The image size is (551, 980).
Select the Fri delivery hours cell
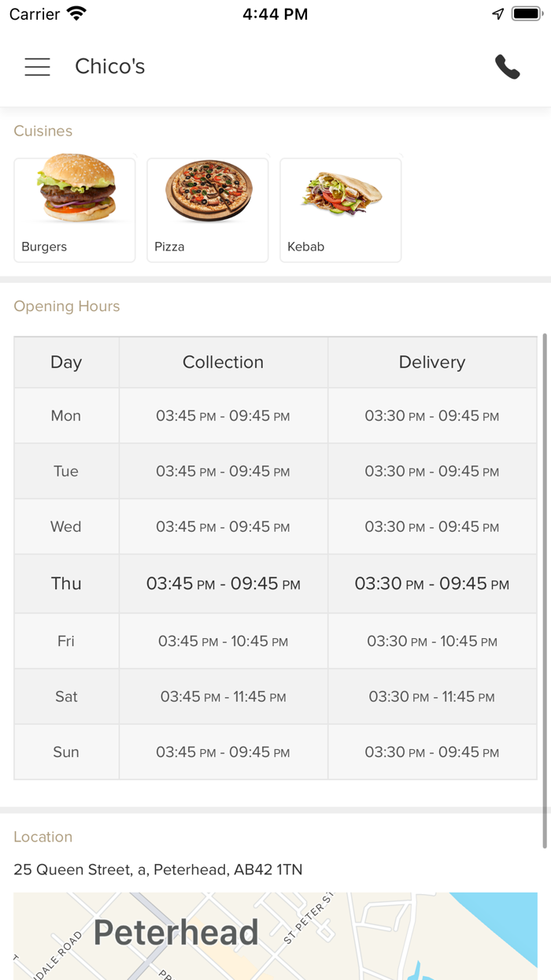(432, 641)
